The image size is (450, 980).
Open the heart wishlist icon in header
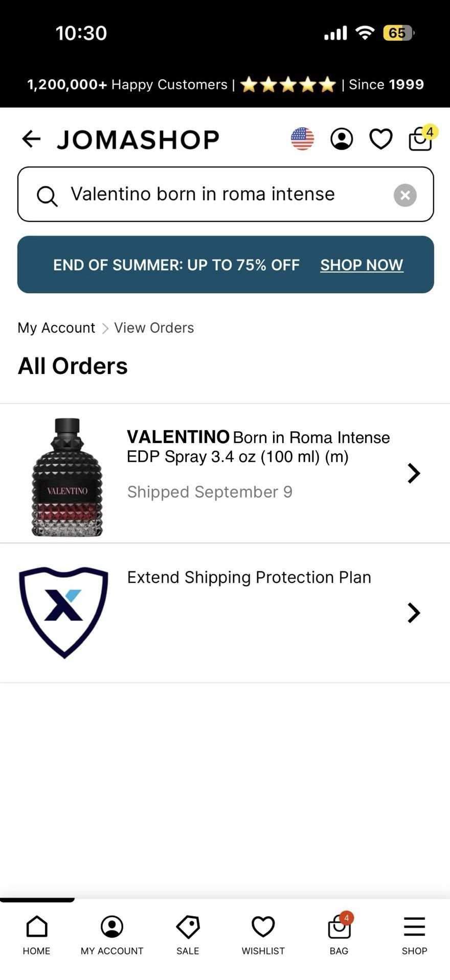tap(381, 139)
